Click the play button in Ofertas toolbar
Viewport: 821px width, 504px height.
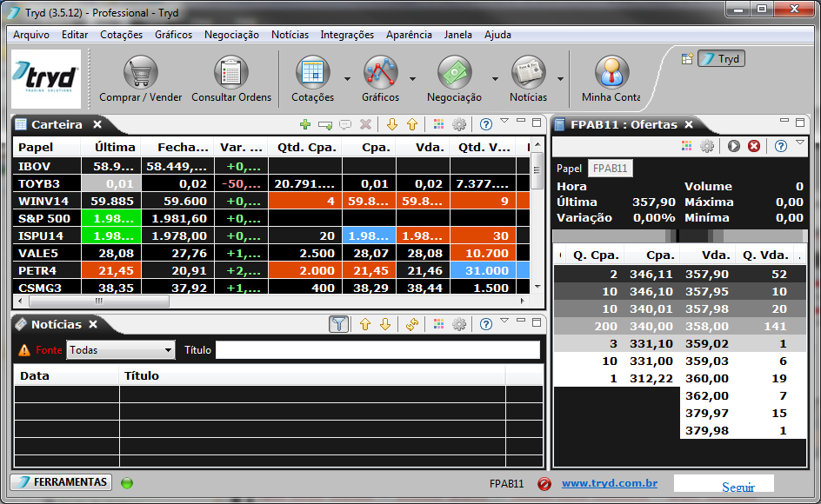733,146
